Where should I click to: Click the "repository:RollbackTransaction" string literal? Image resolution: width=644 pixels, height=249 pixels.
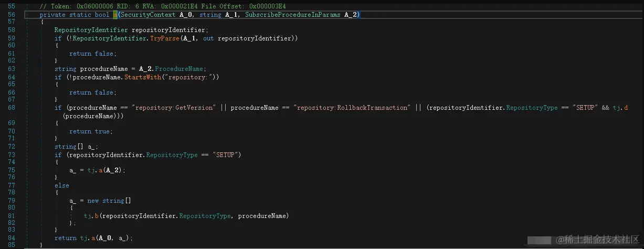coord(352,107)
